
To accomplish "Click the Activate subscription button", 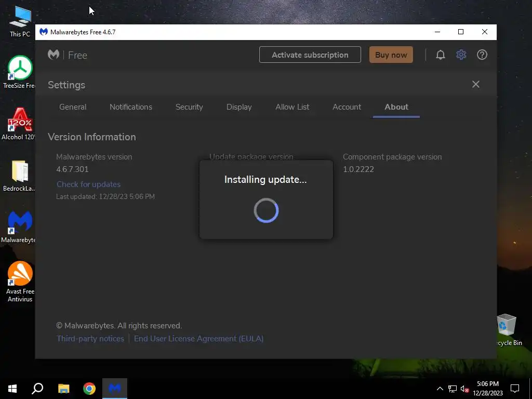I will tap(310, 55).
